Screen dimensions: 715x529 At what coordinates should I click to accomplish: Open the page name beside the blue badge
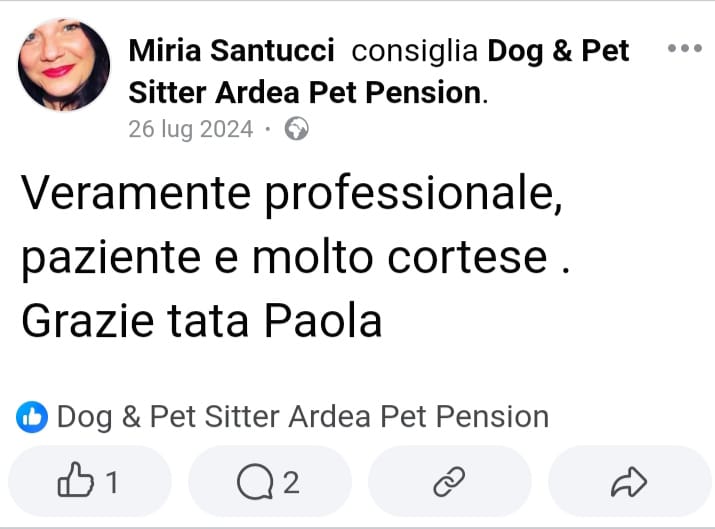pos(302,417)
